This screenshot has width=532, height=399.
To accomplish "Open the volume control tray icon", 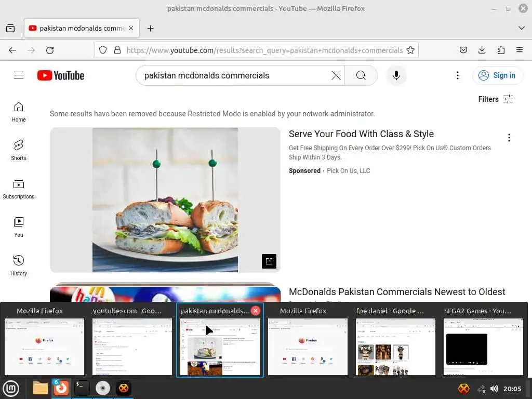I will pos(494,389).
